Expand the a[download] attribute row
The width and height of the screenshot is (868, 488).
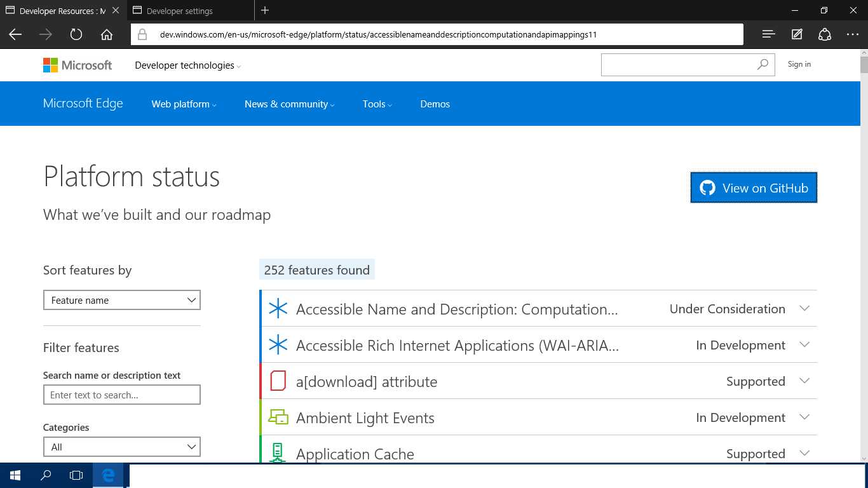[804, 381]
